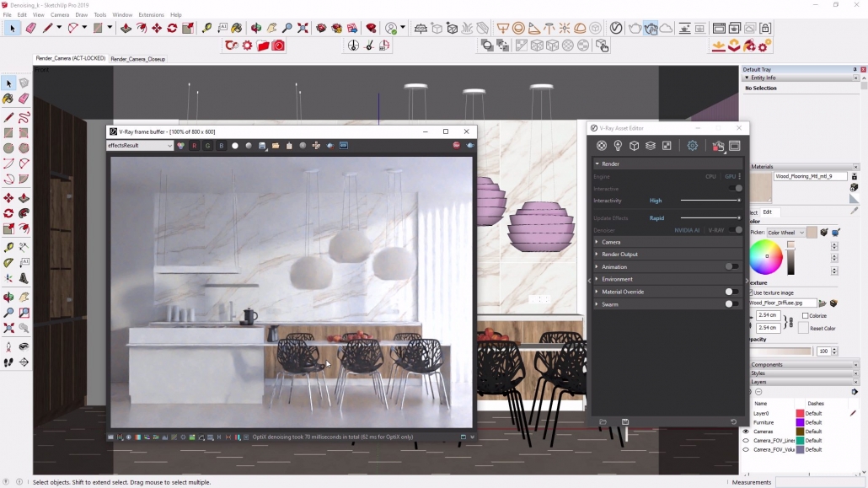Viewport: 868px width, 488px height.
Task: Show the green channel in the frame buffer
Action: [x=208, y=145]
